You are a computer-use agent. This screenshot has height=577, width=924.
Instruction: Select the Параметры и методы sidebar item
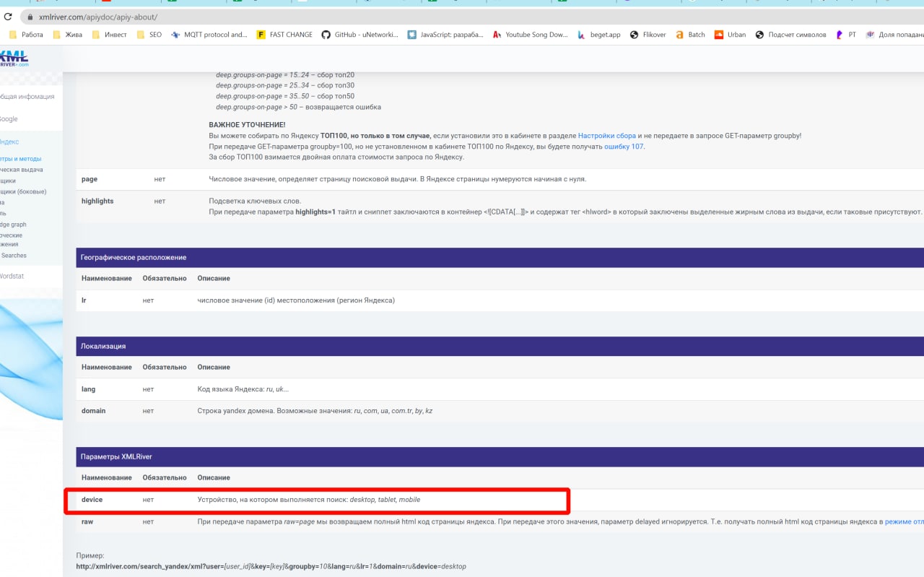point(21,159)
